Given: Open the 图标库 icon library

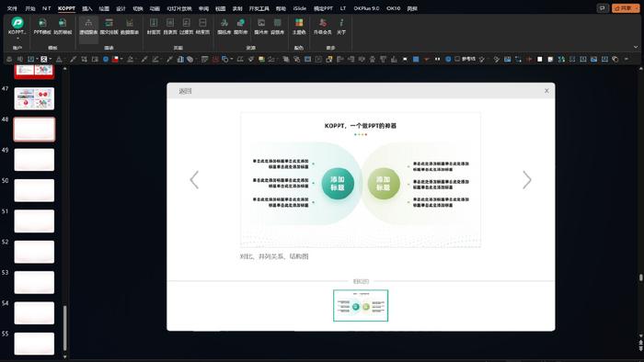Looking at the screenshot, I should [224, 27].
